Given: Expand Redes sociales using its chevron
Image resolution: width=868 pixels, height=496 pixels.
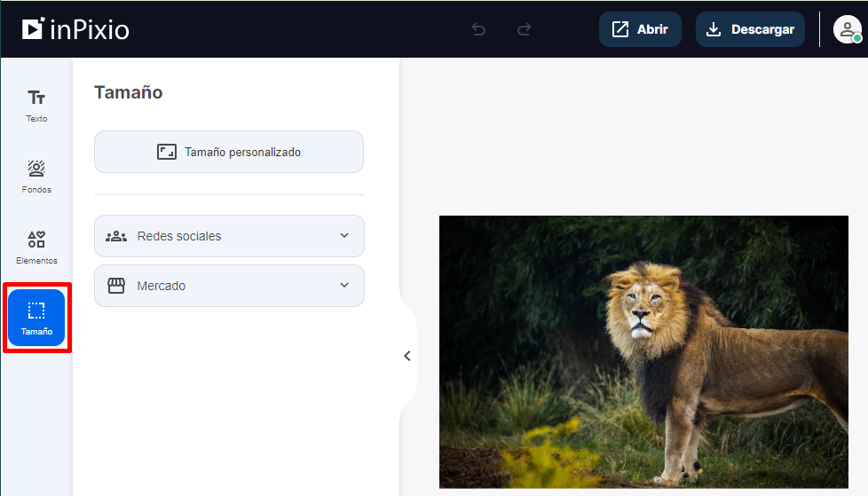Looking at the screenshot, I should point(344,236).
